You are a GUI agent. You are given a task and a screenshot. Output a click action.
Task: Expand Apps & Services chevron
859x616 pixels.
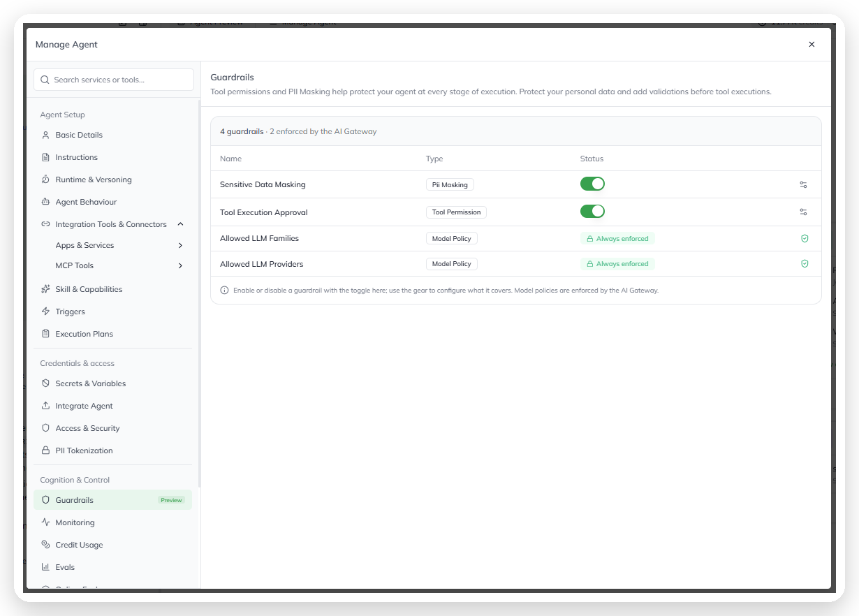pos(180,245)
